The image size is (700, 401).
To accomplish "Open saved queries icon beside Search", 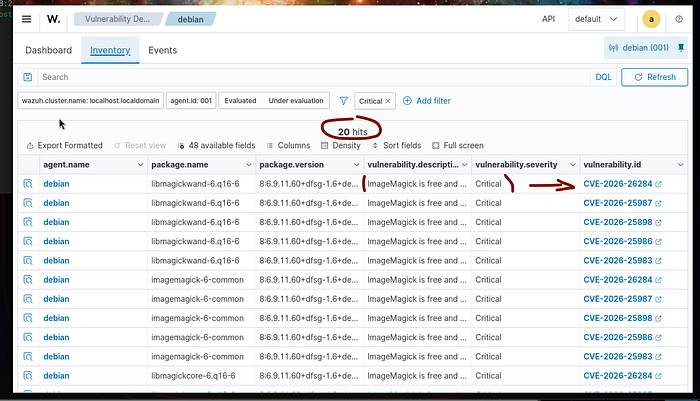I will [x=28, y=77].
